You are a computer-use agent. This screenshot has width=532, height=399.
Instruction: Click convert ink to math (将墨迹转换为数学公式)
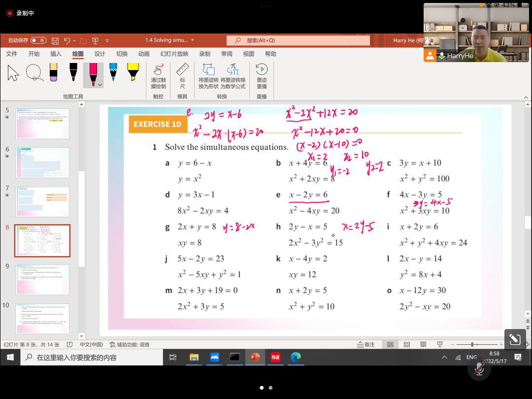pos(233,76)
